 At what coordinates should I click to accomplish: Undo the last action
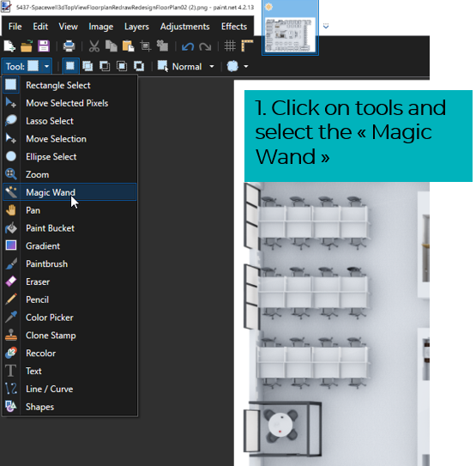(x=188, y=47)
